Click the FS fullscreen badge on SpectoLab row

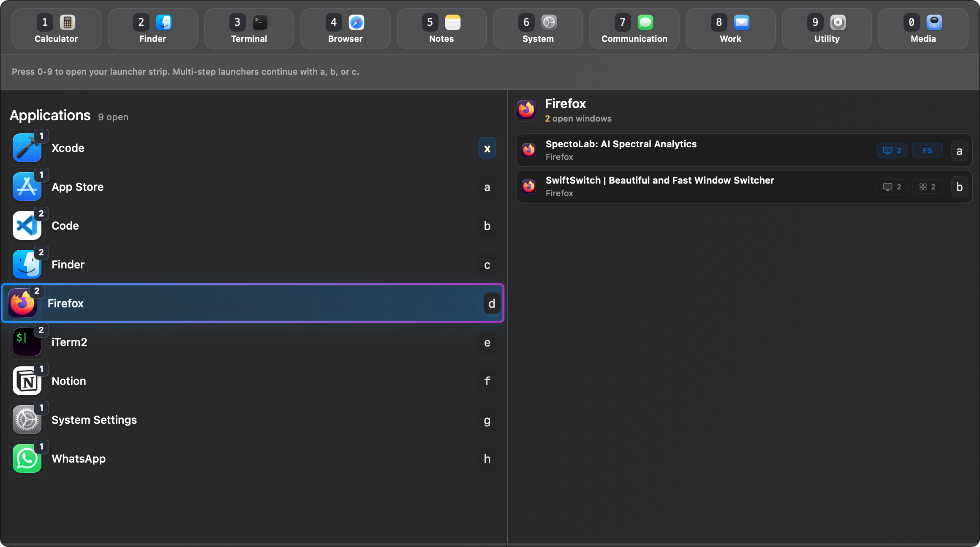928,151
